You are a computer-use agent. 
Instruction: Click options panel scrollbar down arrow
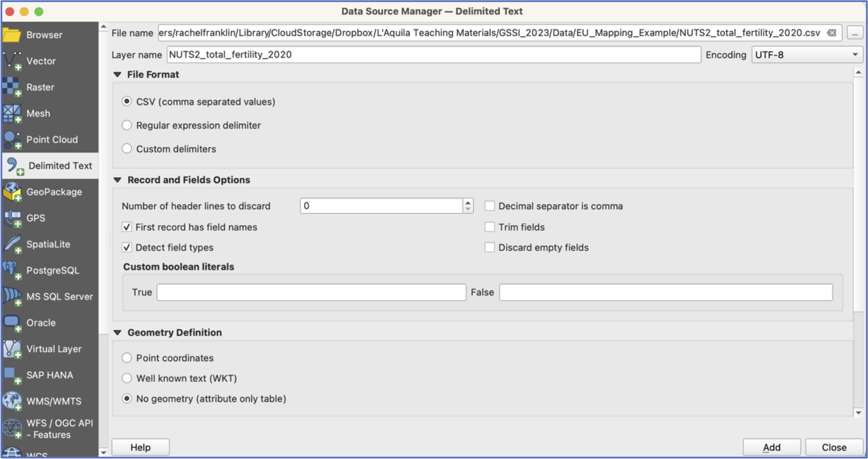click(x=858, y=413)
